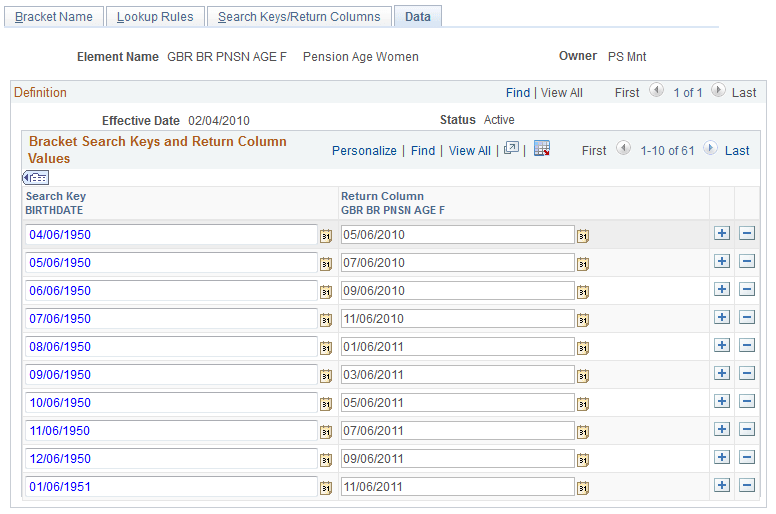Add row after 12/06/1950 entry

click(x=722, y=457)
